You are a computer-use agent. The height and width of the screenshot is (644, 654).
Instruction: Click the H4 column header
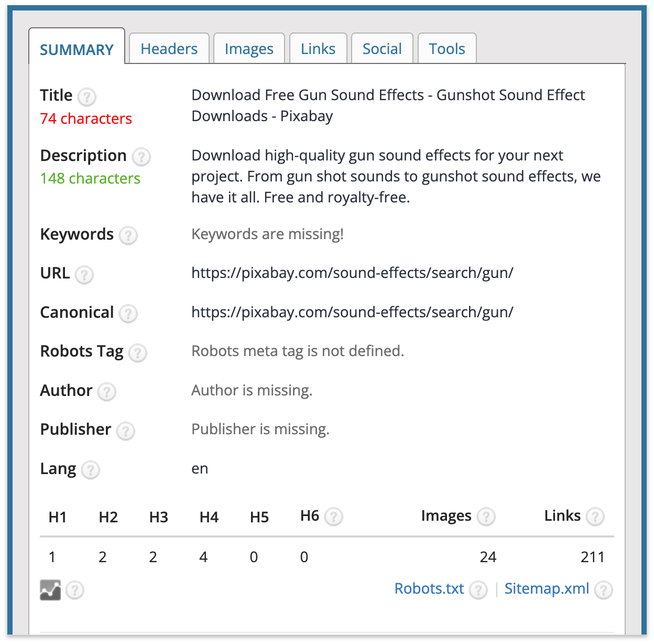point(209,517)
